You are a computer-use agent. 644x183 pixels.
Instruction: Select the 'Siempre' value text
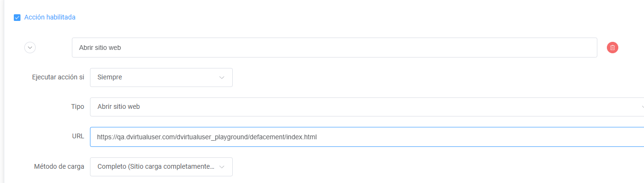coord(110,77)
